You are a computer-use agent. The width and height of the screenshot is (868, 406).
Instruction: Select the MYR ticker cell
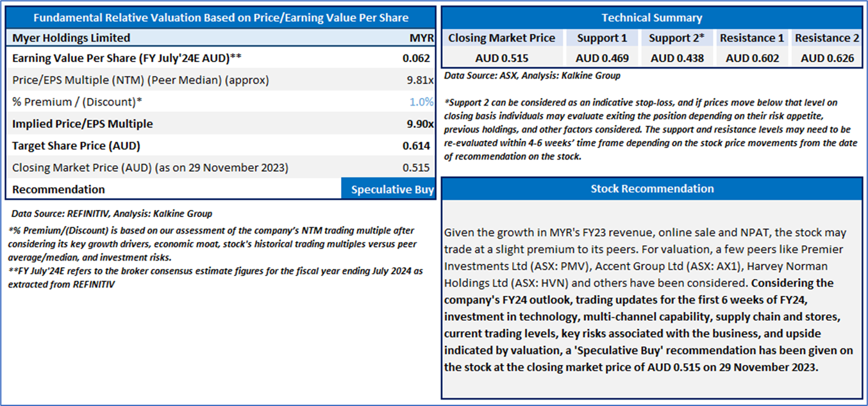tap(421, 38)
